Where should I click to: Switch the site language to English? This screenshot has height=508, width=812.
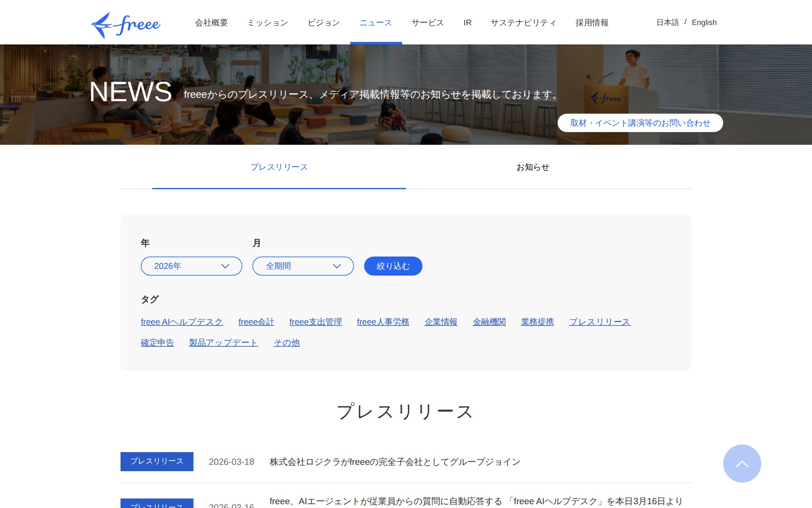pos(704,22)
